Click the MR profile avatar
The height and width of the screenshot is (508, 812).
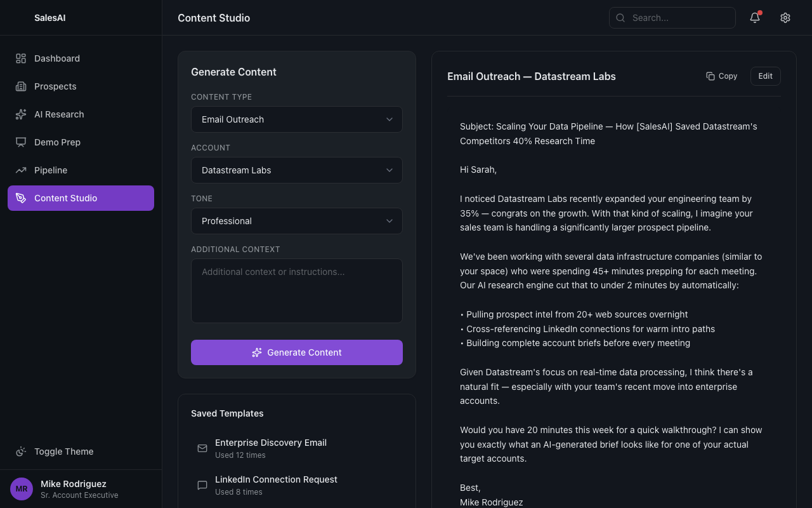tap(21, 489)
